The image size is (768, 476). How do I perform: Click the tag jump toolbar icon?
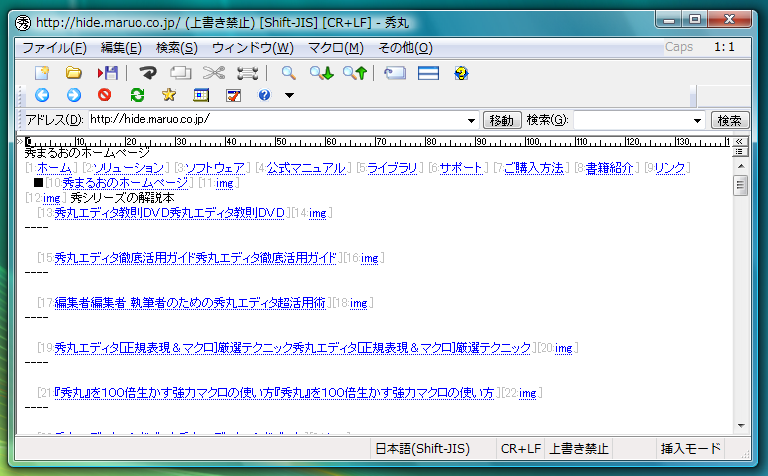point(395,73)
